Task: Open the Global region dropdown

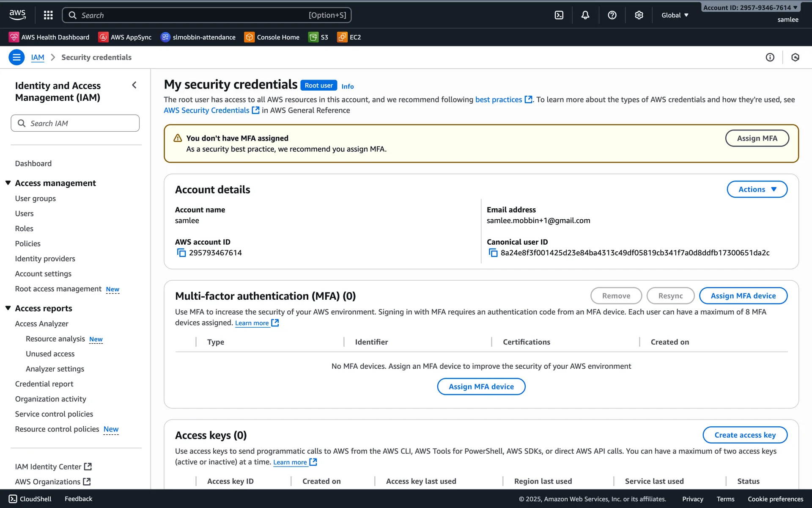Action: pyautogui.click(x=675, y=15)
